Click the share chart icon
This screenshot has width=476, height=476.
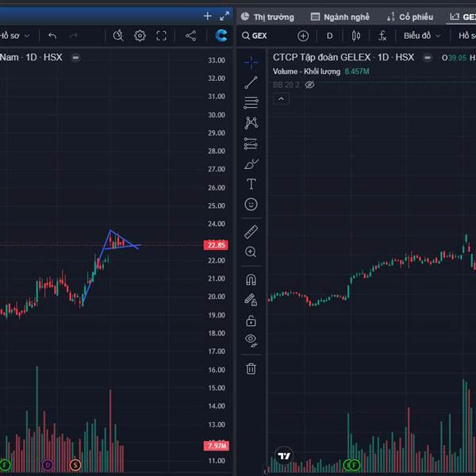tap(190, 36)
